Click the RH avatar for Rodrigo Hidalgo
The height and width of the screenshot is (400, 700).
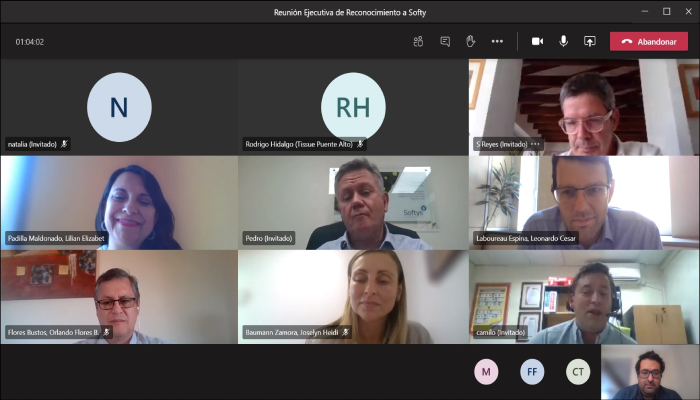[353, 107]
